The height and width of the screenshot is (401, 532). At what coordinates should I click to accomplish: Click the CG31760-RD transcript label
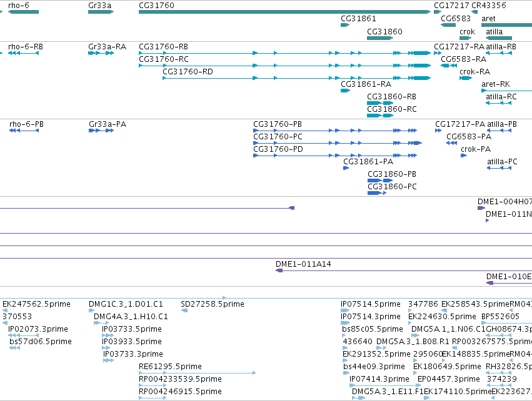click(x=188, y=72)
